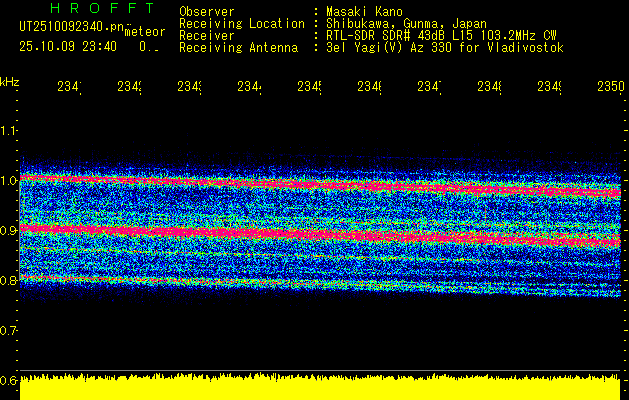
Task: Click 'Receiving Location' label
Action: (242, 24)
